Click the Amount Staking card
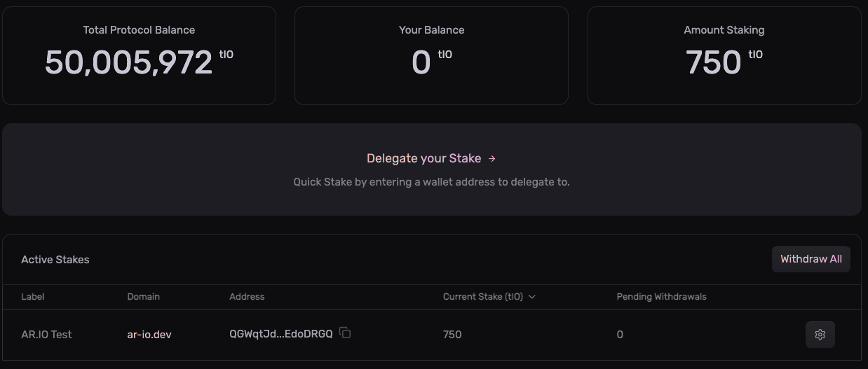The image size is (868, 369). point(724,56)
